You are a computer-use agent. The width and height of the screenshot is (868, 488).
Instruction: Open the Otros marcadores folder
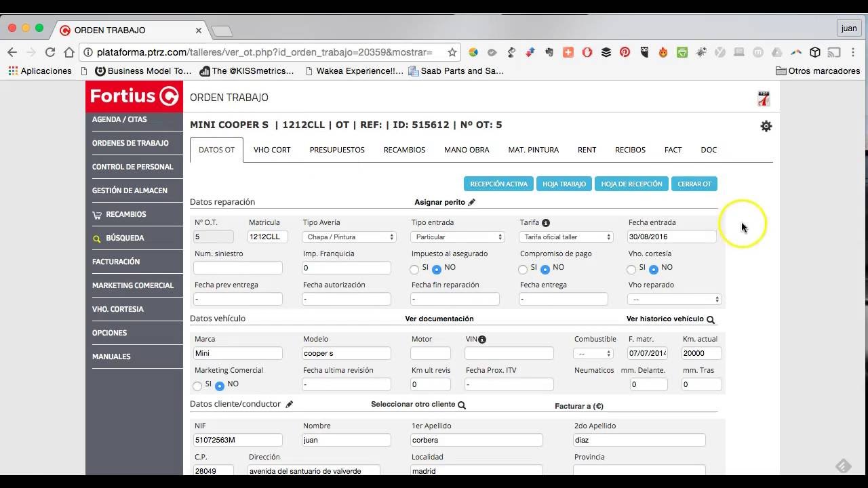pos(818,70)
